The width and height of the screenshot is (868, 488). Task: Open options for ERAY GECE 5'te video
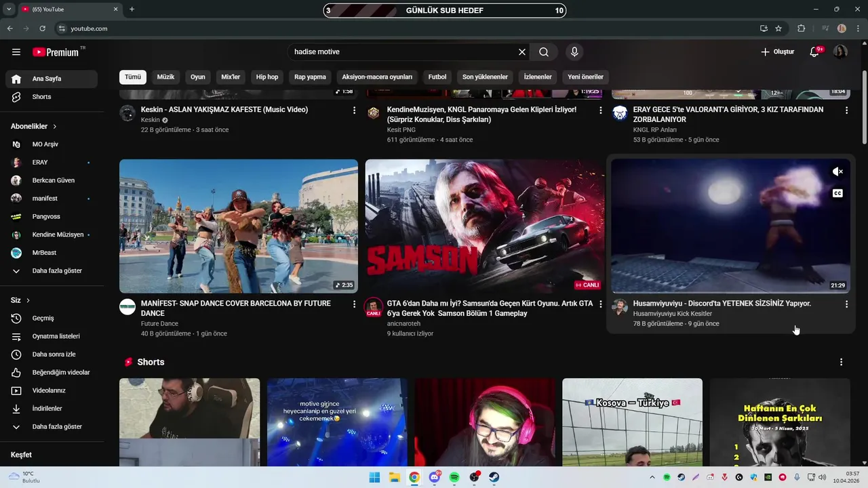coord(846,110)
